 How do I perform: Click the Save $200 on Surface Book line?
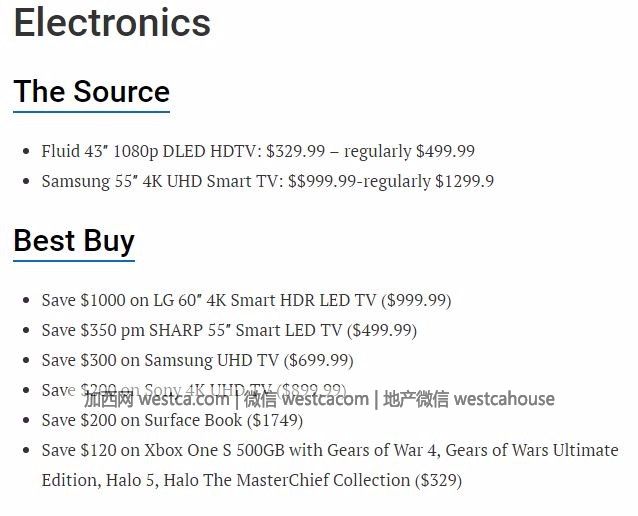pos(172,420)
